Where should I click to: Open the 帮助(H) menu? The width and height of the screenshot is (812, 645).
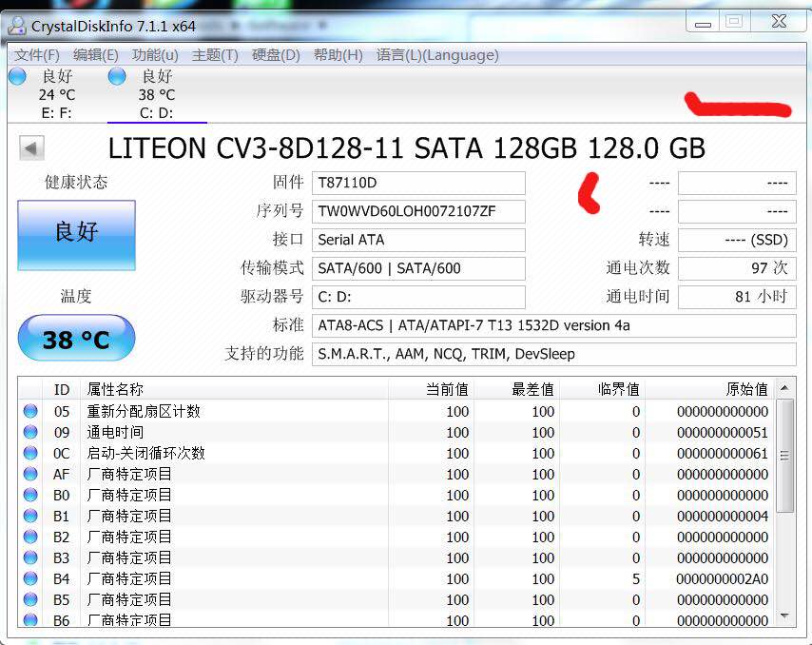[338, 55]
